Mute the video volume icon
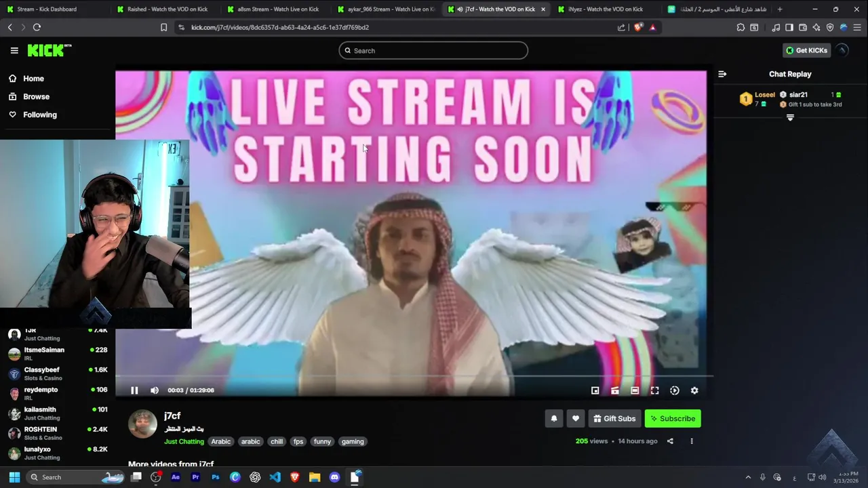Viewport: 868px width, 488px height. (155, 390)
